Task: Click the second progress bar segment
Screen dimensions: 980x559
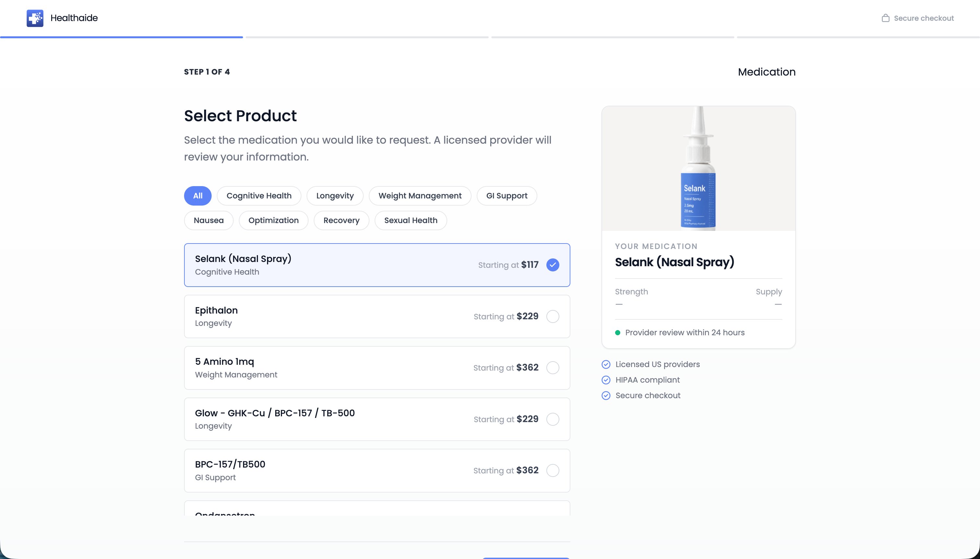Action: pyautogui.click(x=367, y=37)
